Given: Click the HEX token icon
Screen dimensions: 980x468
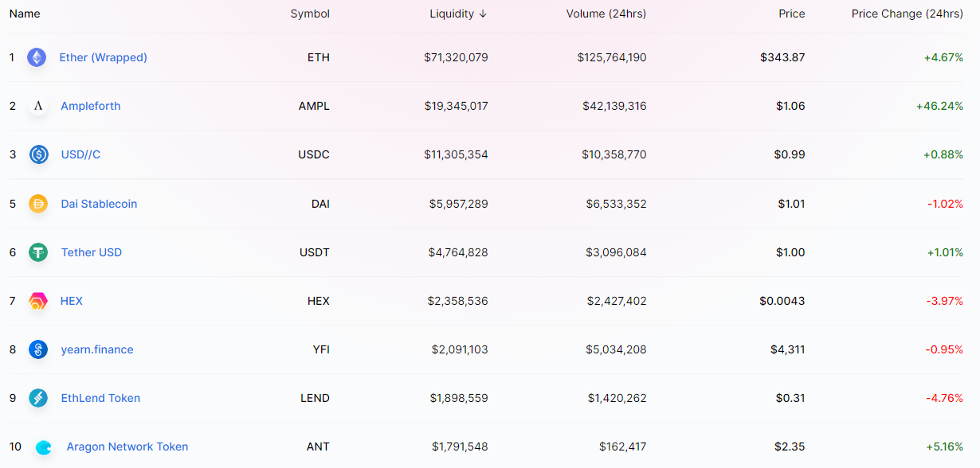Looking at the screenshot, I should pos(37,301).
